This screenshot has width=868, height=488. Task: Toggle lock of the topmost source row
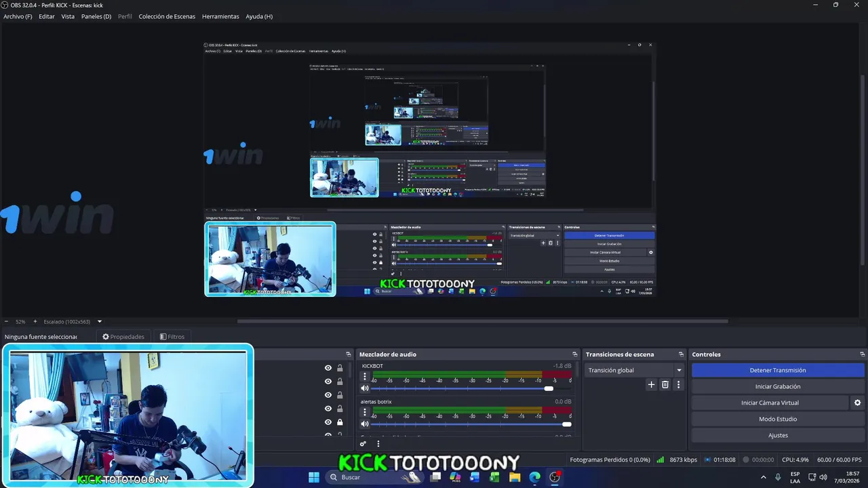340,368
